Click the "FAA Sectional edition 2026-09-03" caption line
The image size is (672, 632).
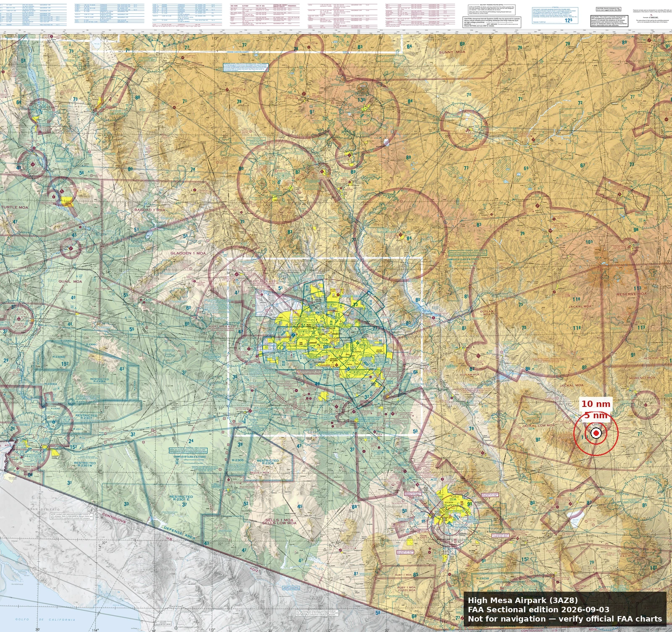pos(538,609)
